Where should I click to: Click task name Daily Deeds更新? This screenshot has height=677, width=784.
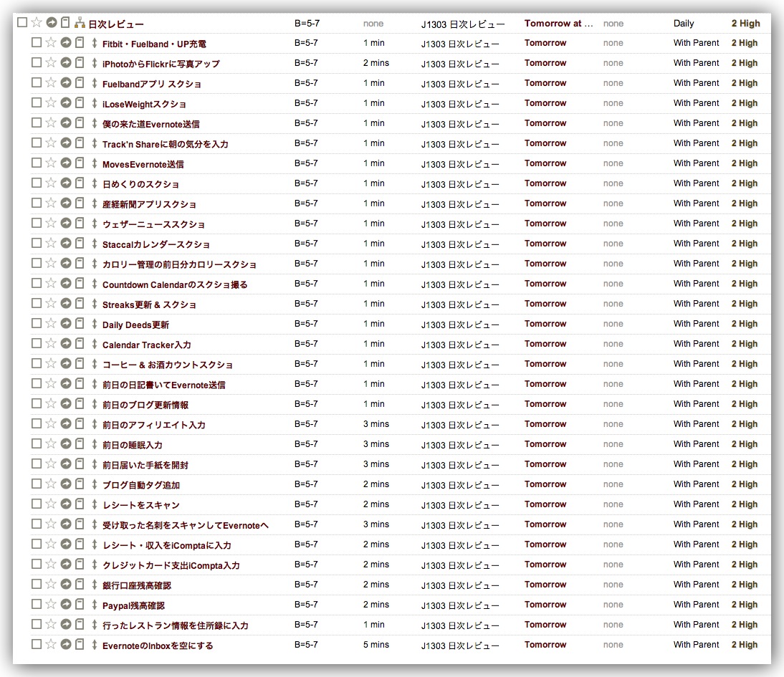(135, 325)
